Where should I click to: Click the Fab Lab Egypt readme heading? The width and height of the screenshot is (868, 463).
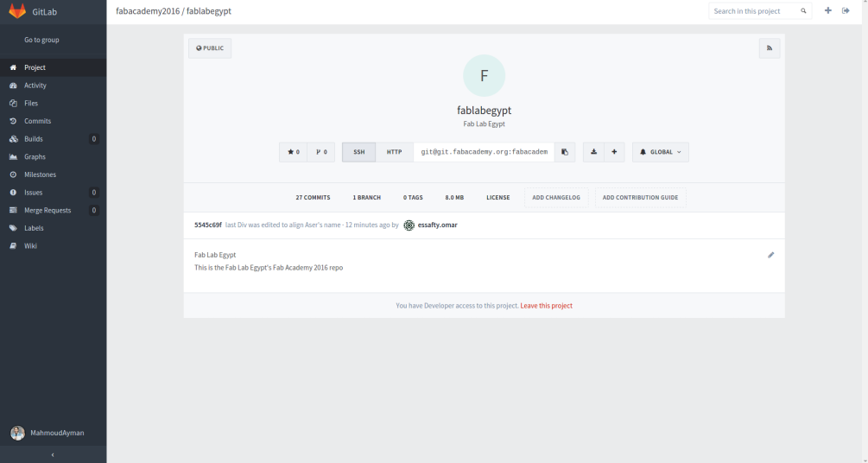(x=215, y=255)
